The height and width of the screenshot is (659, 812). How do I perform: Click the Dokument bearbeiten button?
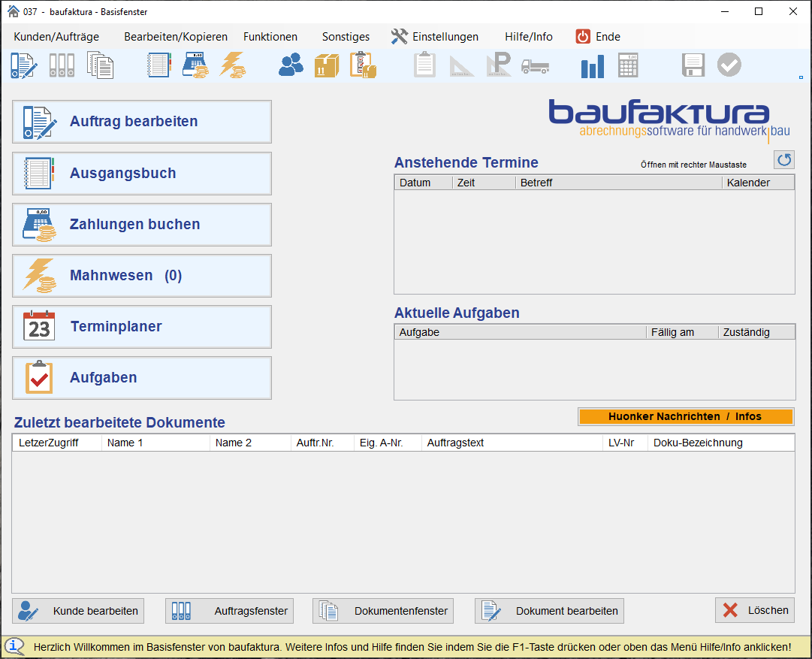point(549,611)
